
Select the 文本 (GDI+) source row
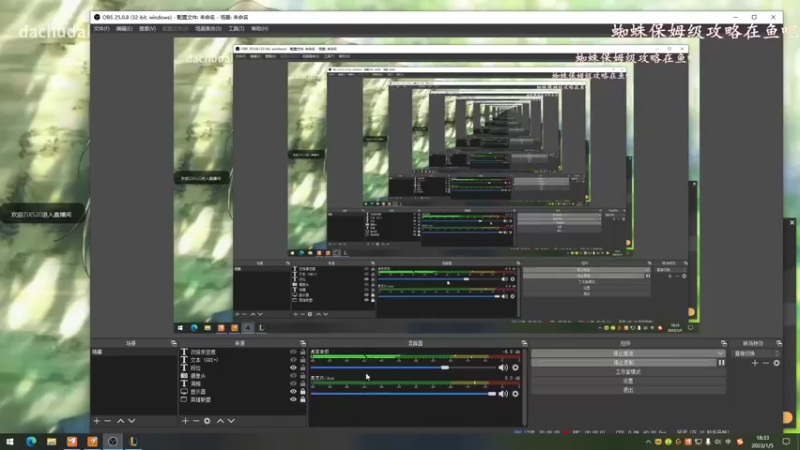(x=243, y=360)
